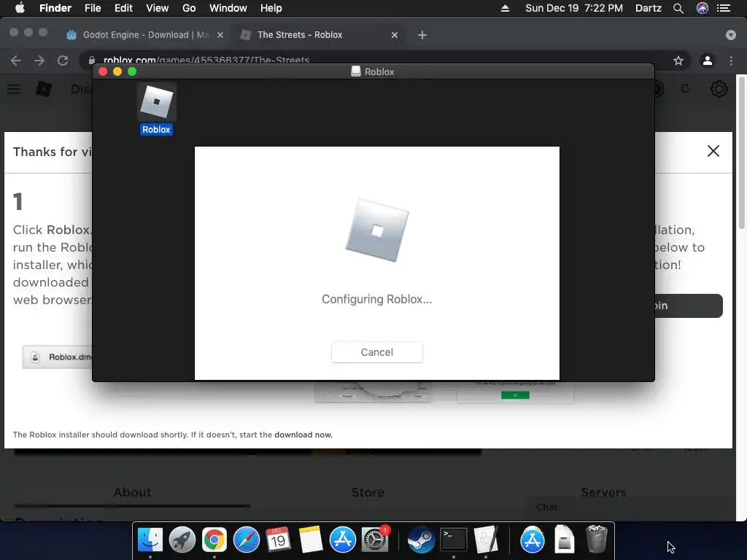Open Roblox hamburger menu in Chrome
747x560 pixels.
(x=14, y=89)
